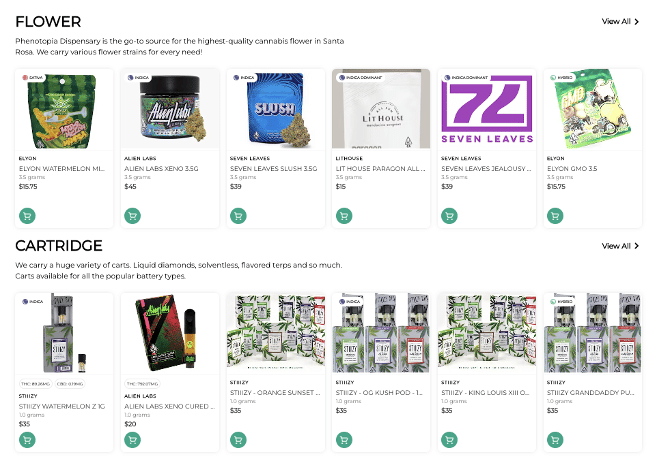Screen dimensions: 658x462
Task: Add Elyon Watermelon flower to cart
Action: [x=26, y=215]
